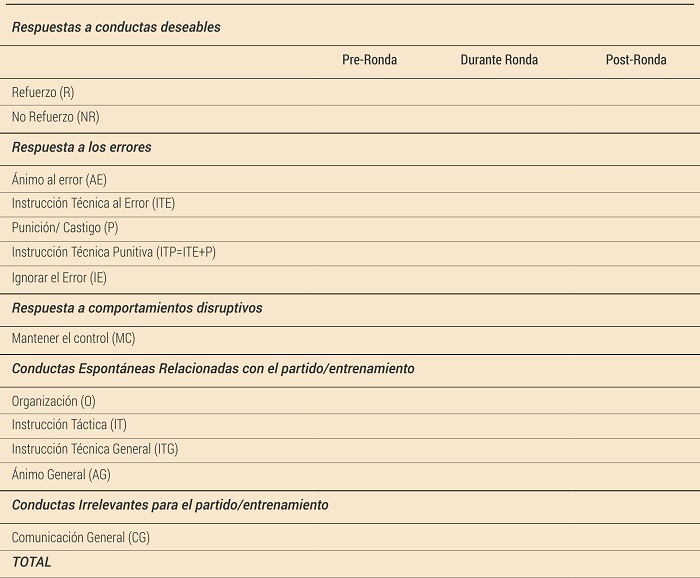Image resolution: width=700 pixels, height=578 pixels.
Task: Select Instrucción Técnica al Error (ITE)
Action: coord(93,203)
